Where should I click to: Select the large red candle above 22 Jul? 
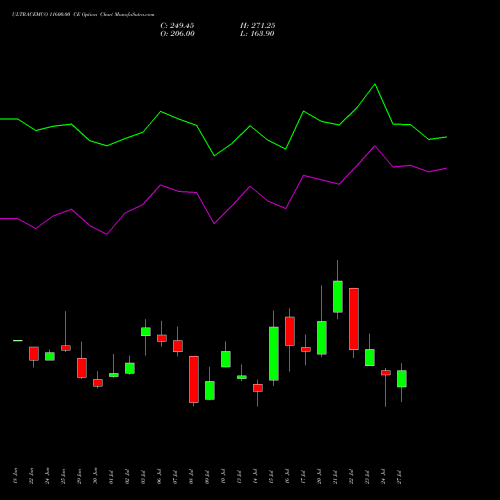[x=354, y=319]
